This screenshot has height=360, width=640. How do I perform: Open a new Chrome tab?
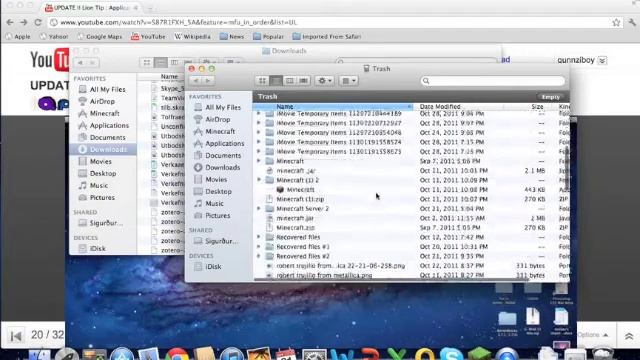pyautogui.click(x=150, y=8)
